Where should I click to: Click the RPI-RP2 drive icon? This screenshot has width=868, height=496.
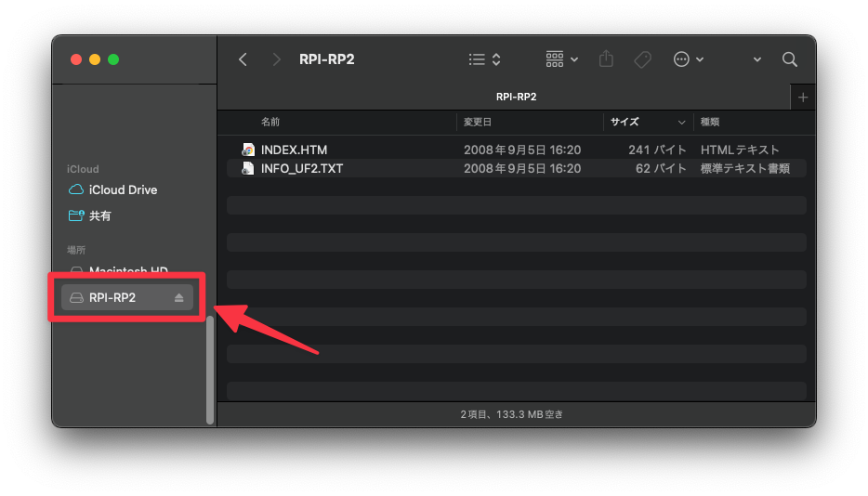point(76,298)
